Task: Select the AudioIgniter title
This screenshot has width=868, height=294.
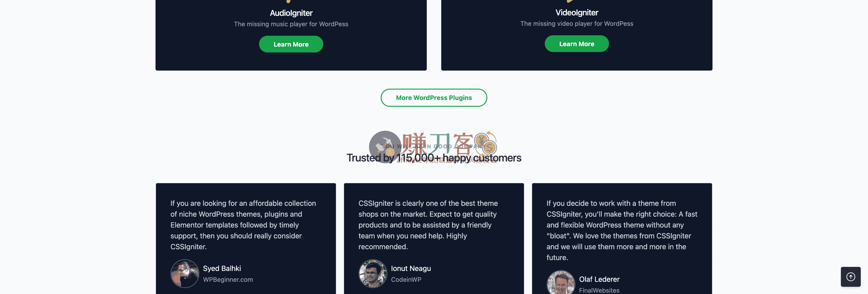Action: pyautogui.click(x=291, y=13)
